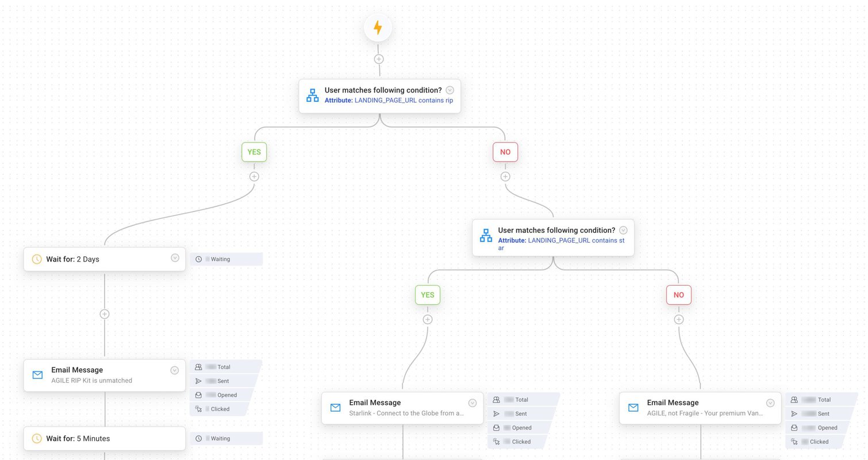Click the envelope icon on Starlink email

coord(336,408)
